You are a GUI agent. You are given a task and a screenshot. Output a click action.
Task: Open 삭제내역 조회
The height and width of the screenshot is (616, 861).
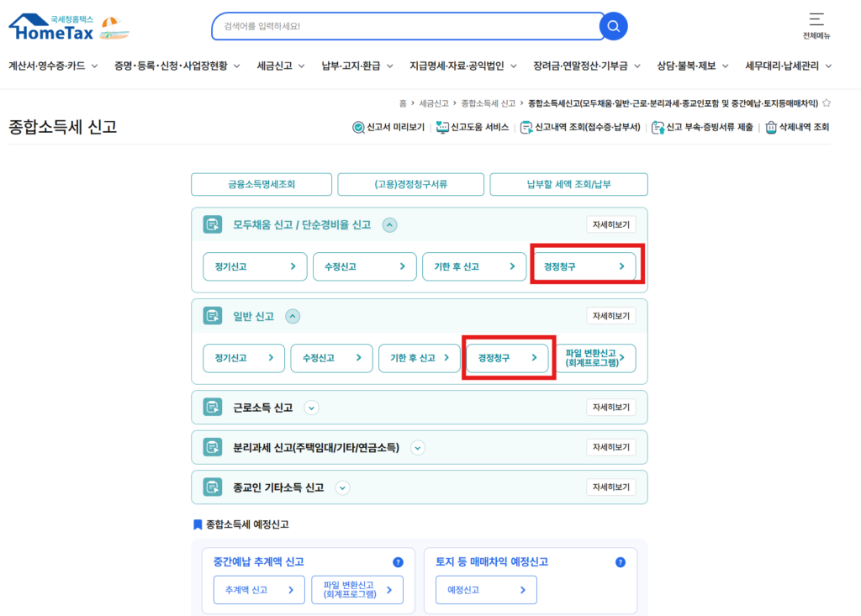click(797, 128)
